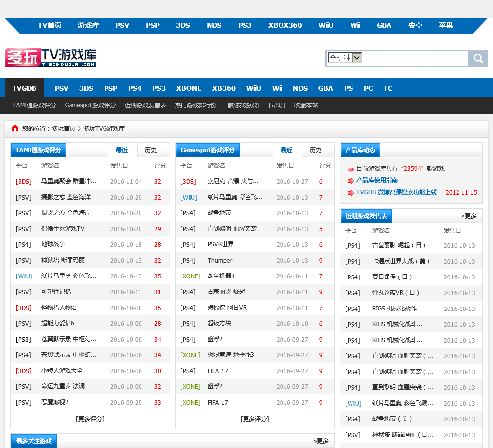Image resolution: width=493 pixels, height=448 pixels.
Task: Click [更多评分] under Gamespot list
Action: click(255, 419)
